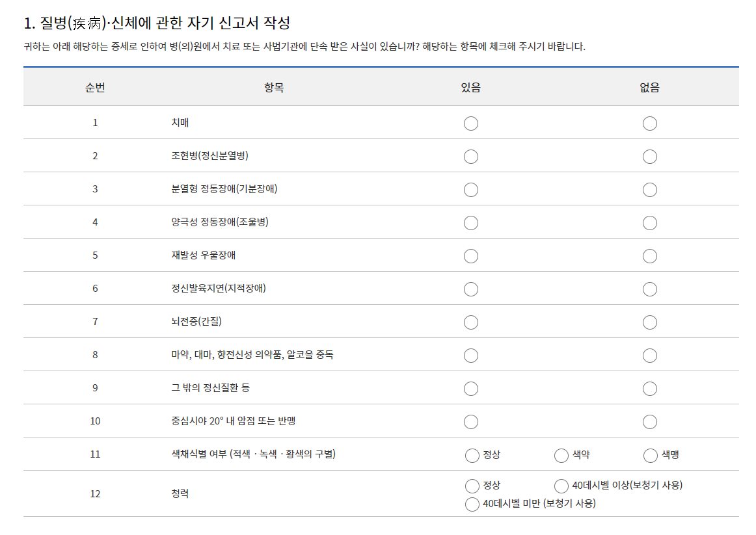Select 있음 for 분열형 정동장애(기분장애)
This screenshot has height=535, width=756.
tap(471, 189)
